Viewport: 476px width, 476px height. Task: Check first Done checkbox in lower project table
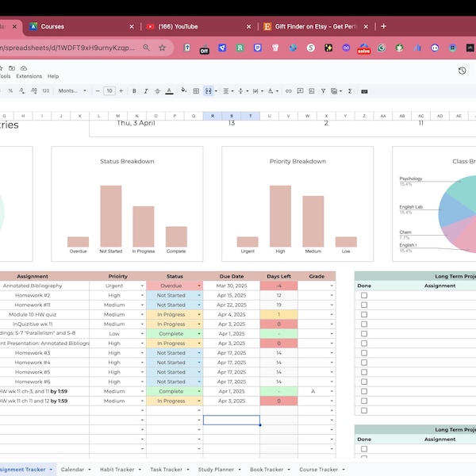(x=364, y=449)
